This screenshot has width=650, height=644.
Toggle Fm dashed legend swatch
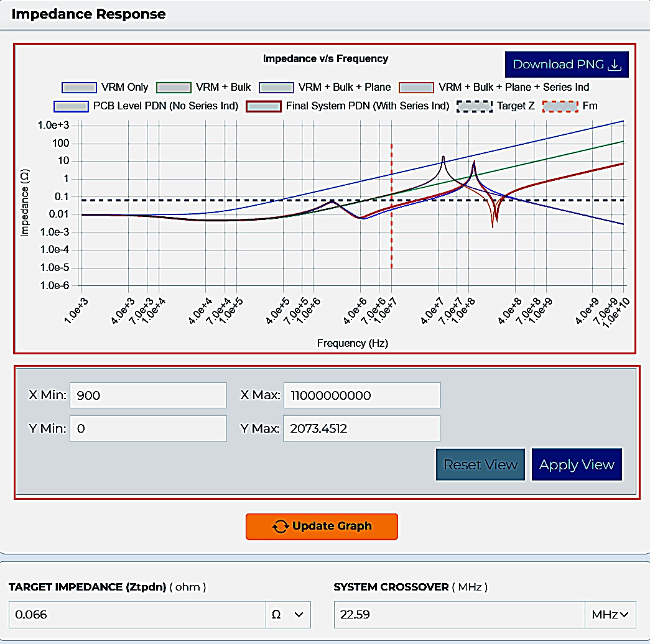[560, 106]
